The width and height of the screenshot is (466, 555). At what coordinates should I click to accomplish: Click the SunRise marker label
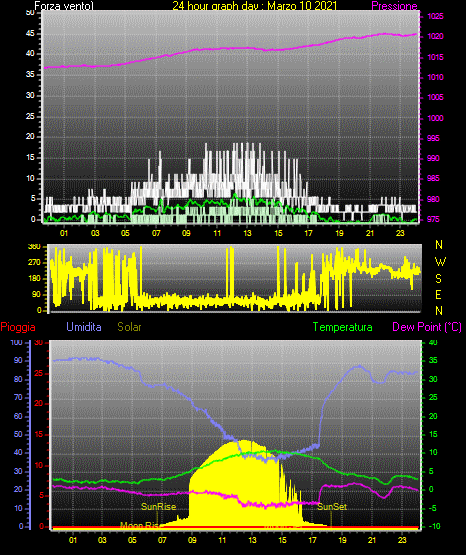pos(159,507)
